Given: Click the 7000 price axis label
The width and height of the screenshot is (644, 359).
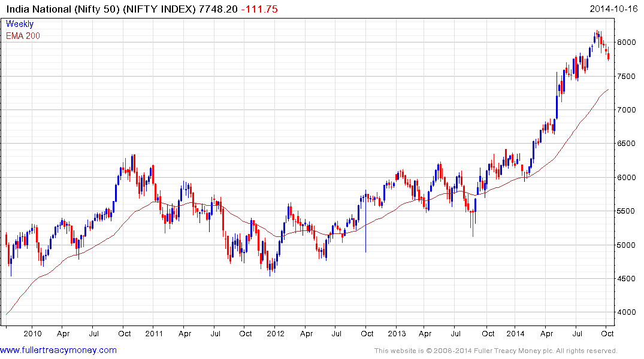Looking at the screenshot, I should (626, 110).
